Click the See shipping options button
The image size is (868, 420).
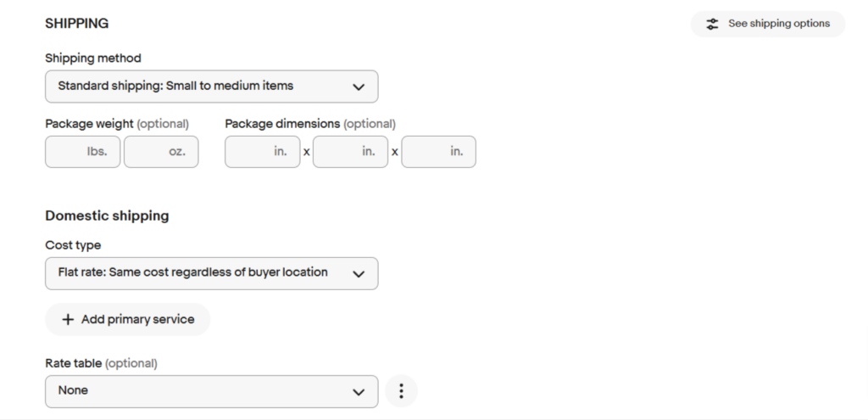pyautogui.click(x=768, y=24)
